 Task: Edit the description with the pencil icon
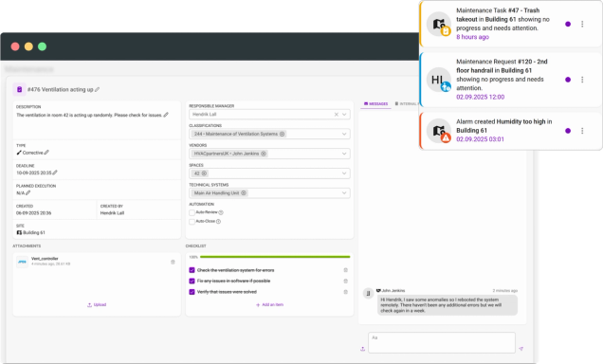pyautogui.click(x=166, y=115)
